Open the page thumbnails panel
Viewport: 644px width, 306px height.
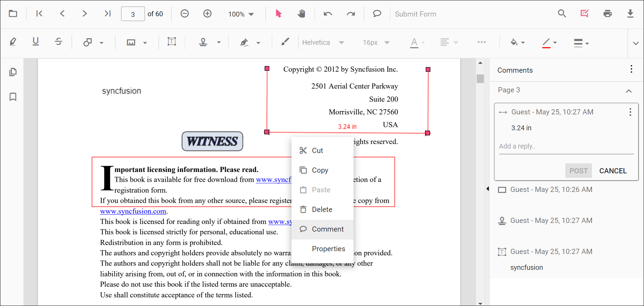click(13, 72)
